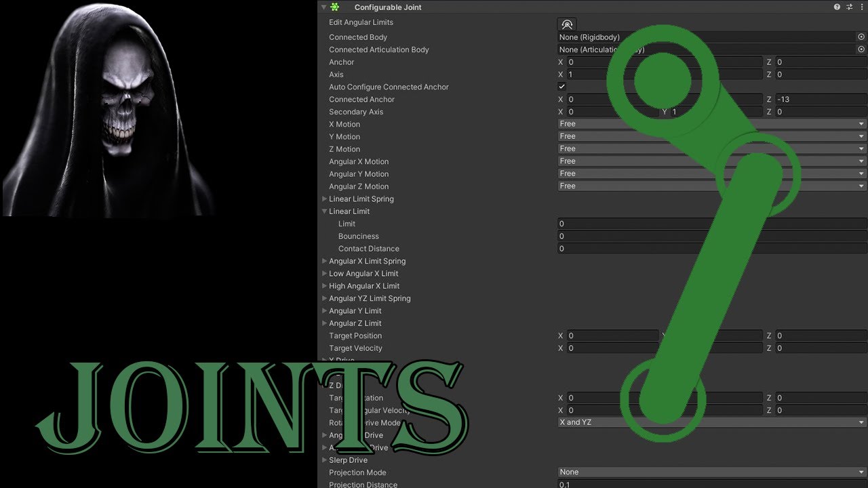
Task: Click the Bounciness value field
Action: click(x=712, y=236)
